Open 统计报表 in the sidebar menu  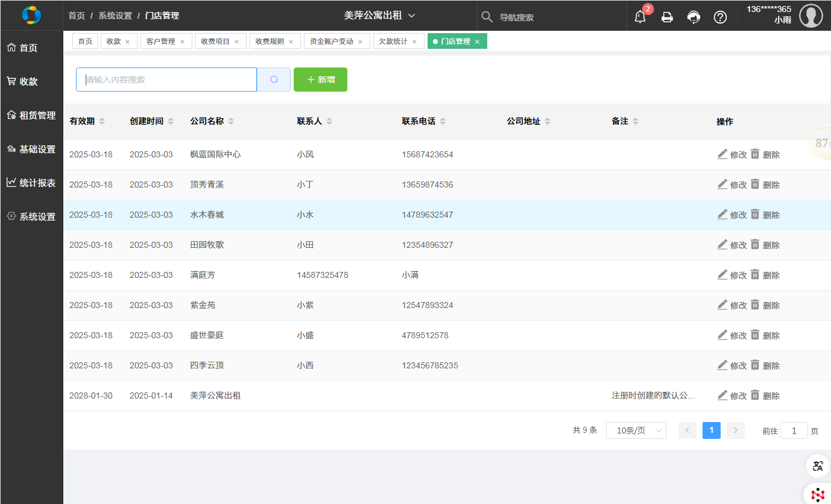[x=32, y=183]
